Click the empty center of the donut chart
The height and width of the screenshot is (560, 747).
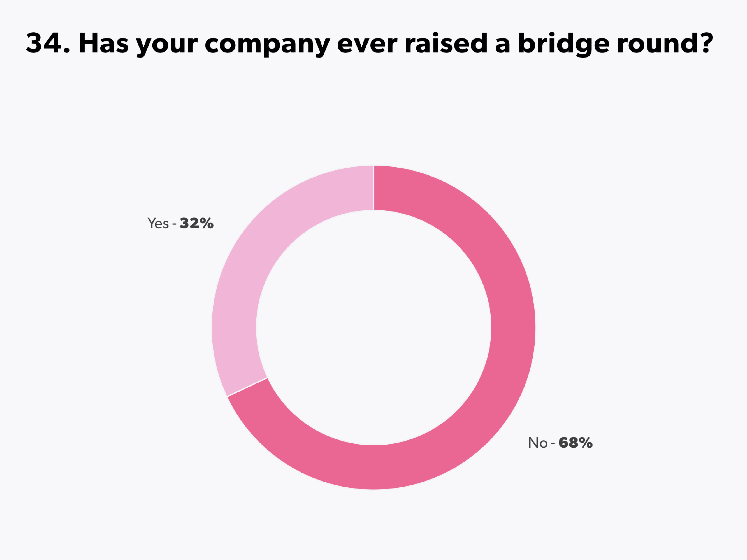[x=373, y=327]
